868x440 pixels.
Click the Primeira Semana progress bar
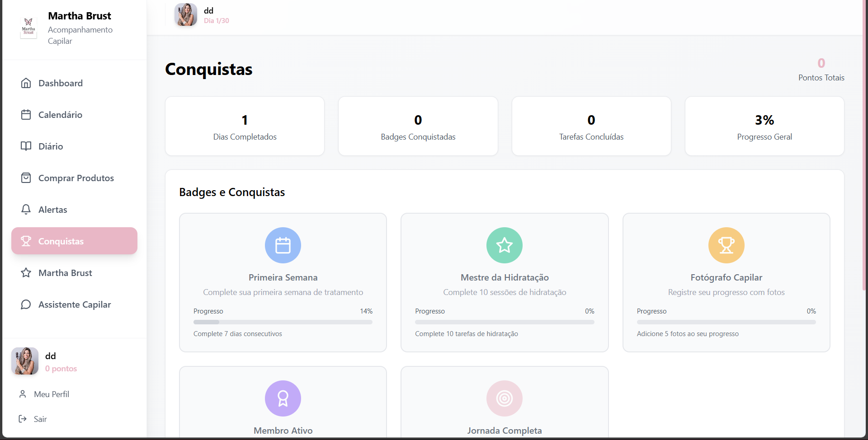point(283,322)
